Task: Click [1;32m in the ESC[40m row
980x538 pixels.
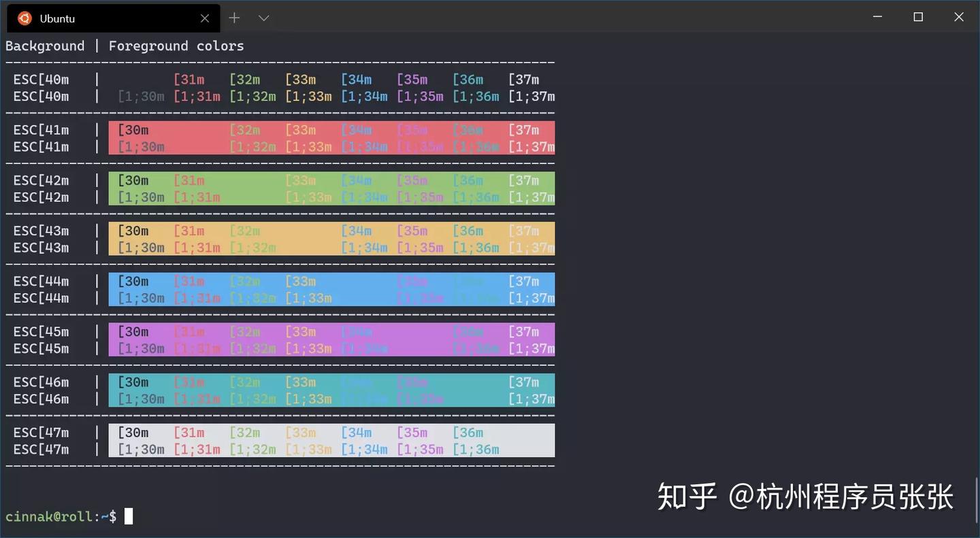Action: [x=252, y=97]
